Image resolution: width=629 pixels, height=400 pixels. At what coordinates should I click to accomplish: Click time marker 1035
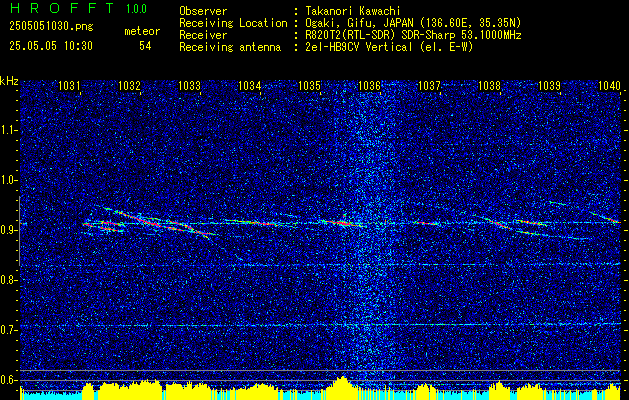[x=310, y=85]
